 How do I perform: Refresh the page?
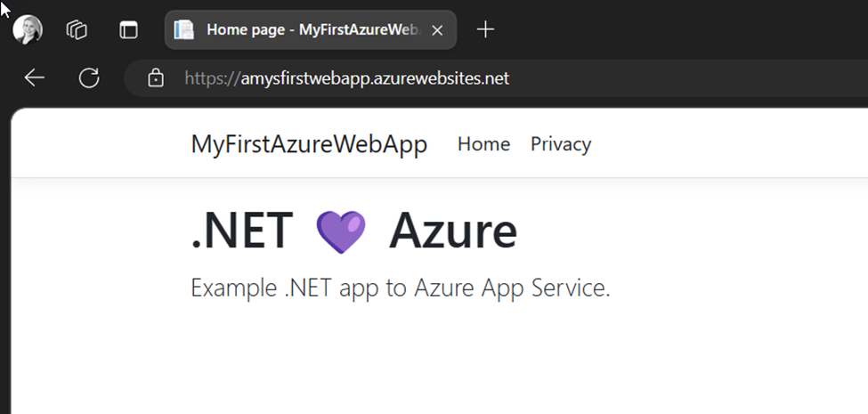(x=88, y=78)
